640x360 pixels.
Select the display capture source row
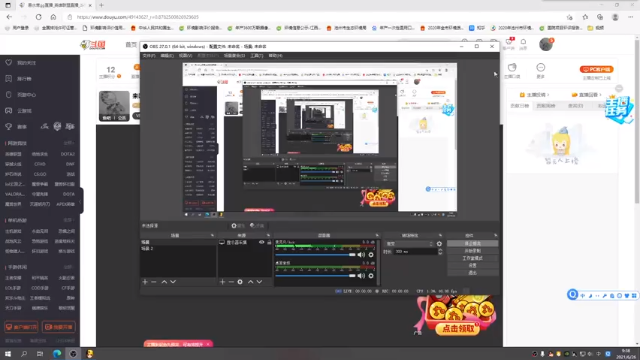tap(245, 242)
